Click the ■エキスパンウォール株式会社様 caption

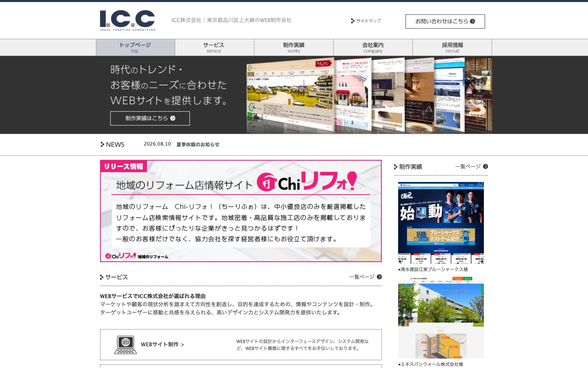click(x=431, y=364)
